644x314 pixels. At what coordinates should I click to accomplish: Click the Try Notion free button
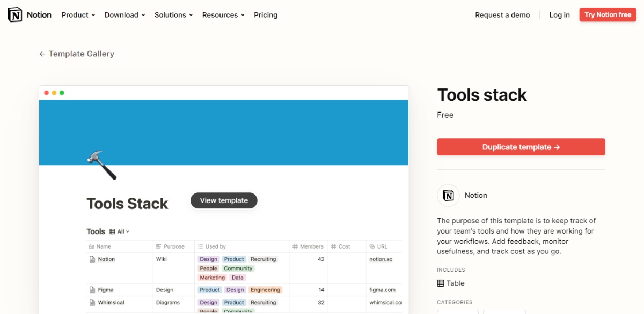tap(608, 15)
